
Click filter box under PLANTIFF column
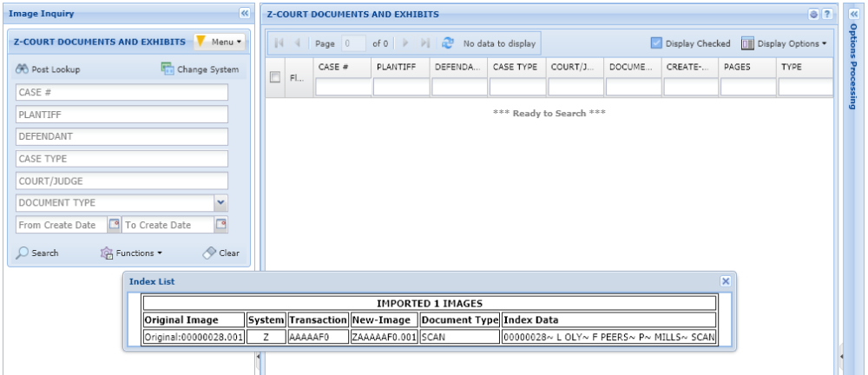coord(401,87)
